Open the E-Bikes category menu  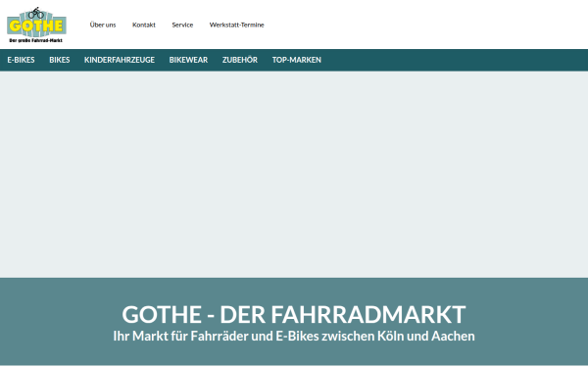[x=21, y=60]
